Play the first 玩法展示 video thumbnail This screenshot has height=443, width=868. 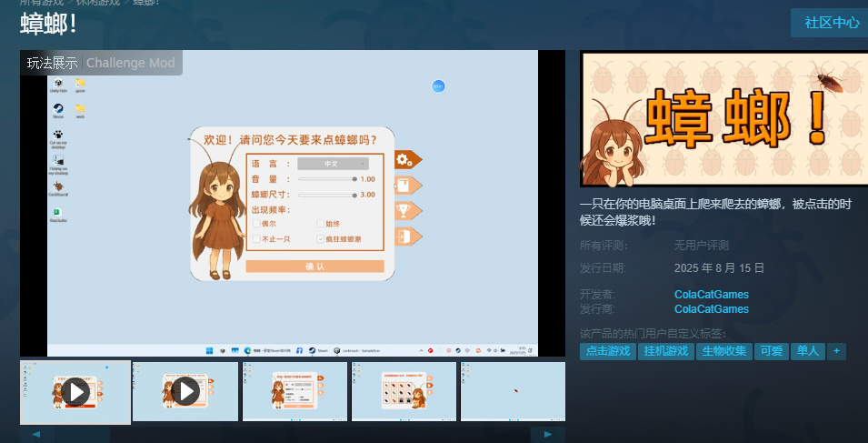(x=75, y=392)
